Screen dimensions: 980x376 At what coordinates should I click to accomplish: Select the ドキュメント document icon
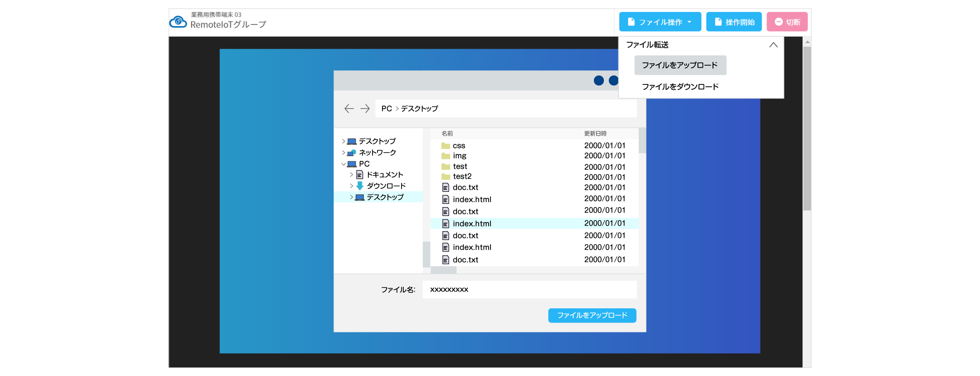(x=360, y=175)
